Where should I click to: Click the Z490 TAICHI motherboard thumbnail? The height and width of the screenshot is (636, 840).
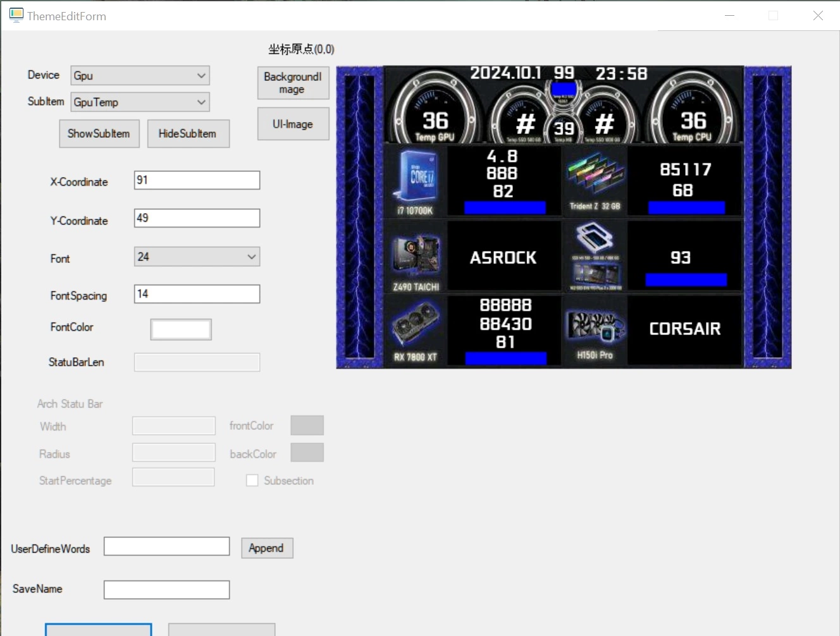click(416, 256)
